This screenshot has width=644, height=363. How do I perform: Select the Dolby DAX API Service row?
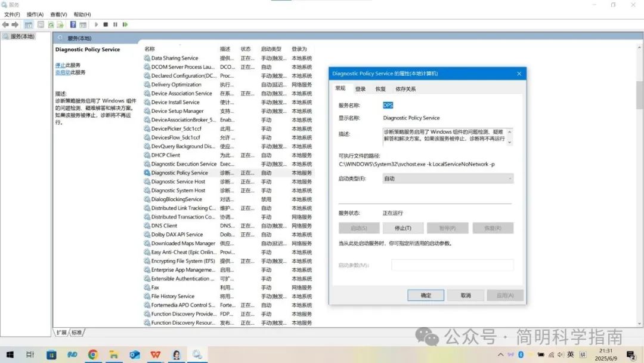coord(228,234)
